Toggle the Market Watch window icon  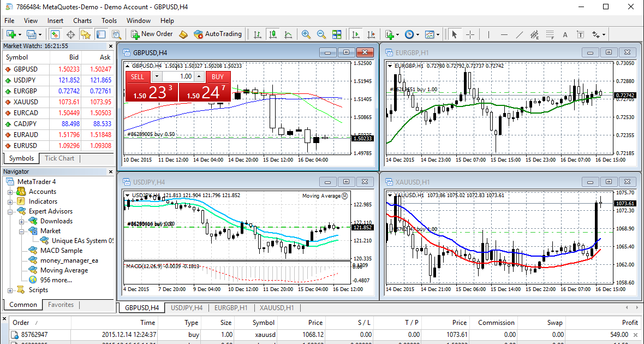(55, 34)
